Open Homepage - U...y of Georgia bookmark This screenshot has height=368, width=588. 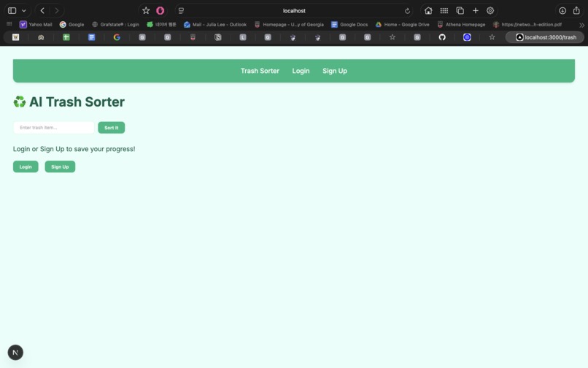pyautogui.click(x=289, y=24)
